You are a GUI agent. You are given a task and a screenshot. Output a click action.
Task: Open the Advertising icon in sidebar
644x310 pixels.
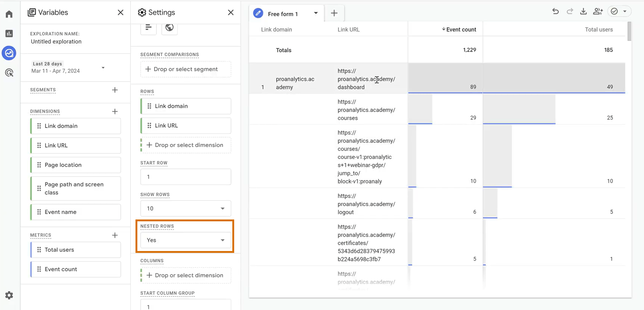pos(9,73)
